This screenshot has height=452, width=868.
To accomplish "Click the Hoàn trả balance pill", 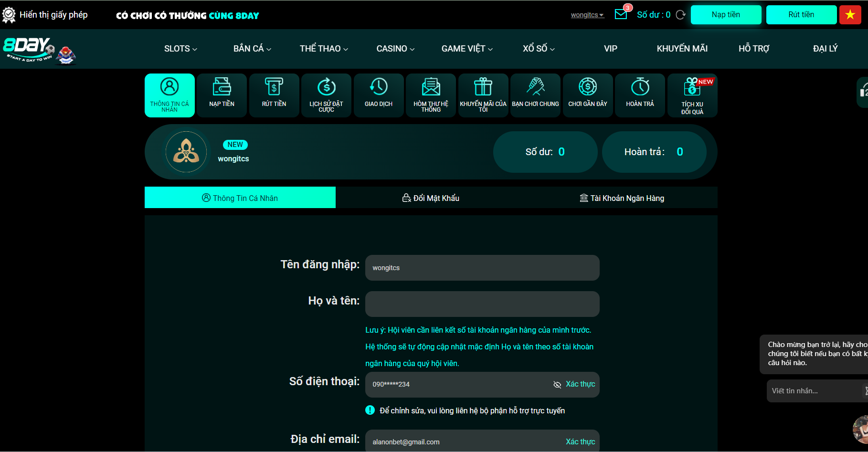I will click(x=654, y=152).
